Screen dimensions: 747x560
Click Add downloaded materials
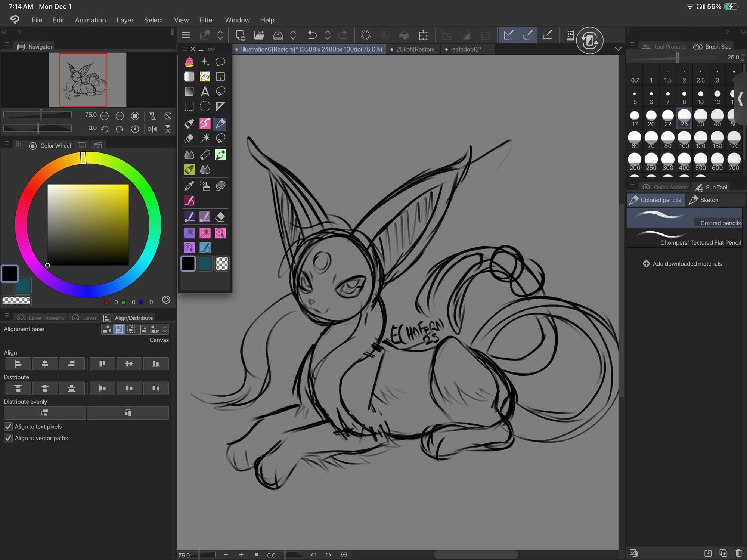(682, 264)
